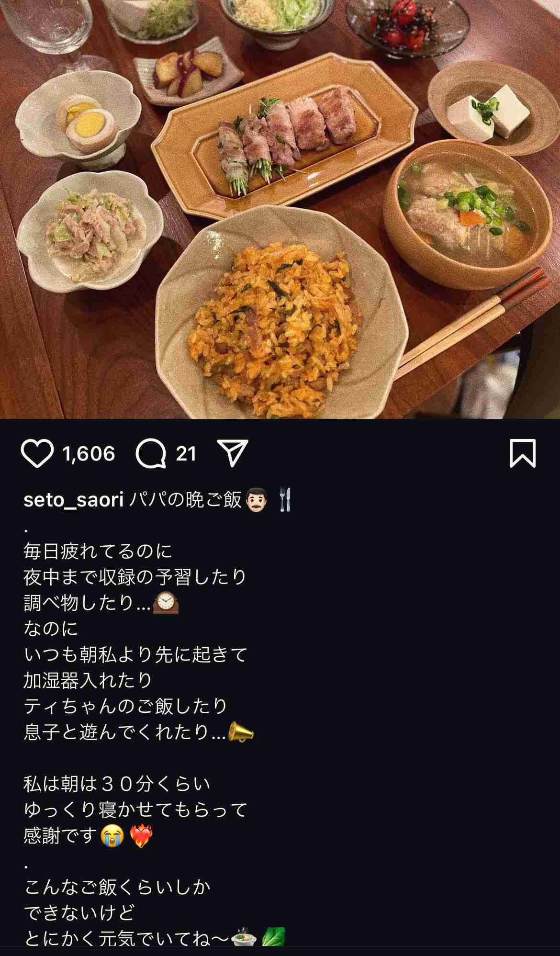Viewport: 560px width, 956px height.
Task: Tap the mantel clock emoji in caption
Action: click(x=166, y=603)
